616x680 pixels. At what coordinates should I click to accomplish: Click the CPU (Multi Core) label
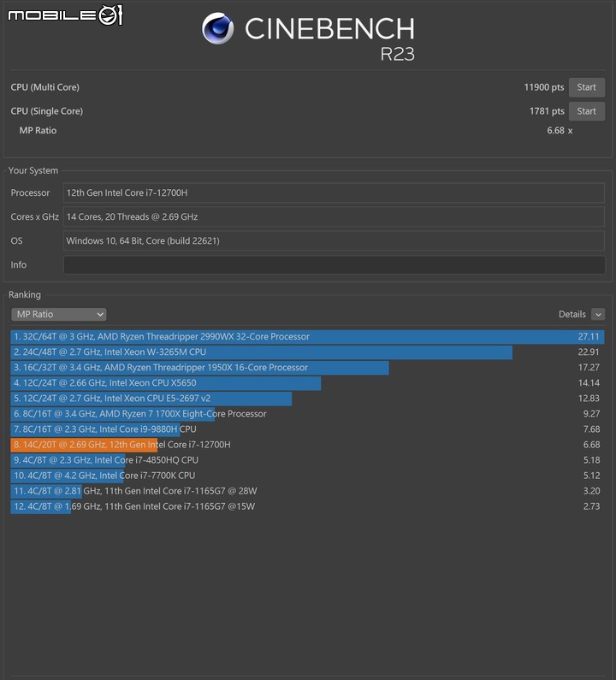tap(45, 87)
